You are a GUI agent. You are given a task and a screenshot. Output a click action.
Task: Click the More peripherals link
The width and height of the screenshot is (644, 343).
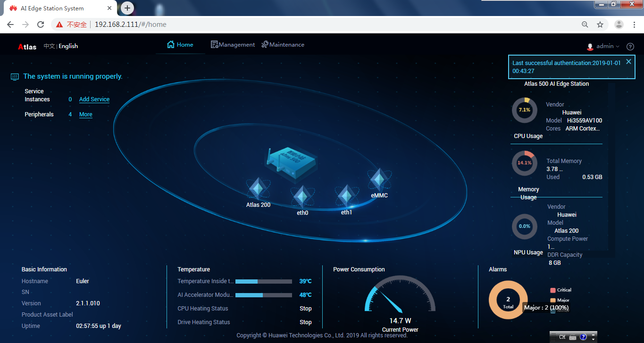(x=86, y=114)
